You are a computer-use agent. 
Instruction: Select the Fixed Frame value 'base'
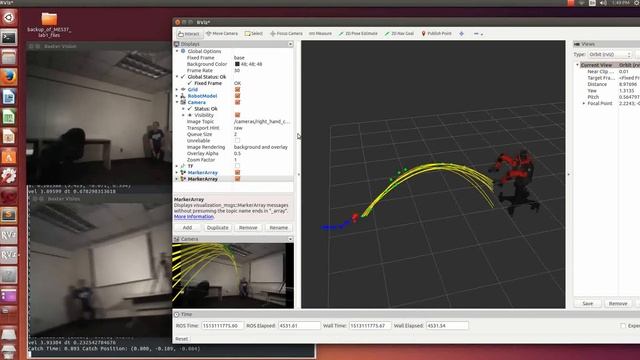coord(239,58)
